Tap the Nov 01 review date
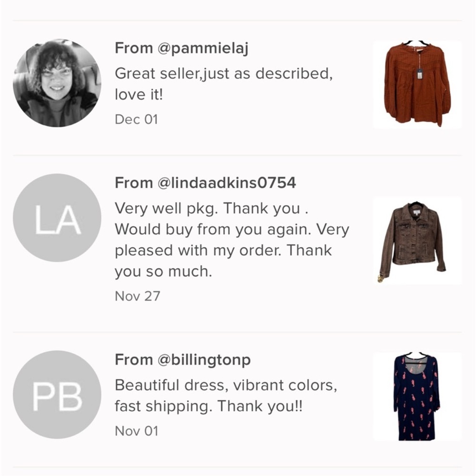Viewport: 476px width, 476px height. click(136, 431)
